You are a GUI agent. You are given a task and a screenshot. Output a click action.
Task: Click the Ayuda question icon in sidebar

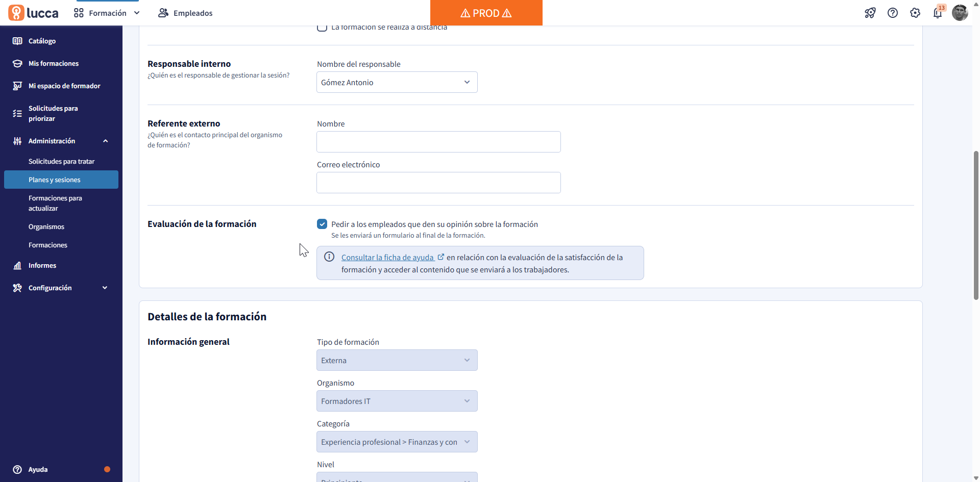(17, 469)
